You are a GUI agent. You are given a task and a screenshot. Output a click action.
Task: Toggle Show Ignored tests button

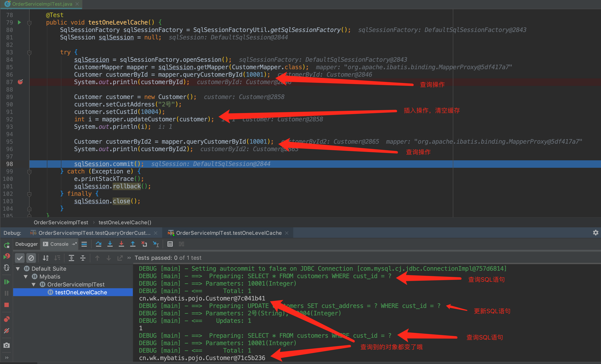coord(31,258)
